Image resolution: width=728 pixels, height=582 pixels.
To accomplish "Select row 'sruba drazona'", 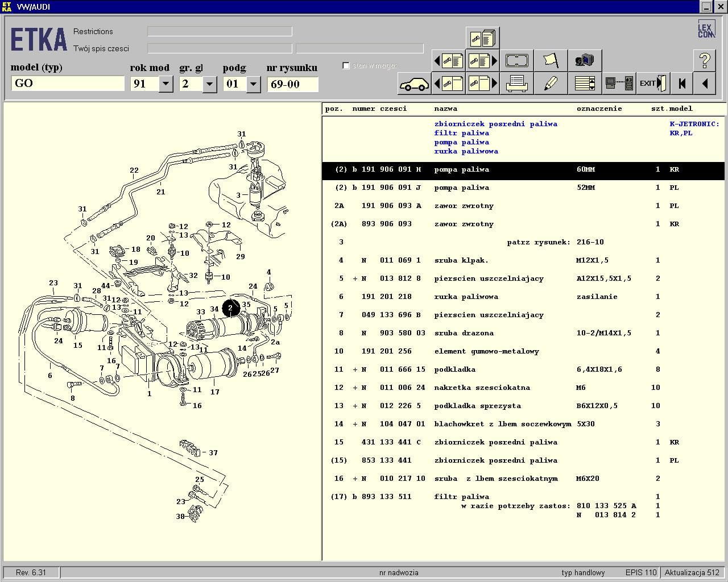I will (523, 333).
